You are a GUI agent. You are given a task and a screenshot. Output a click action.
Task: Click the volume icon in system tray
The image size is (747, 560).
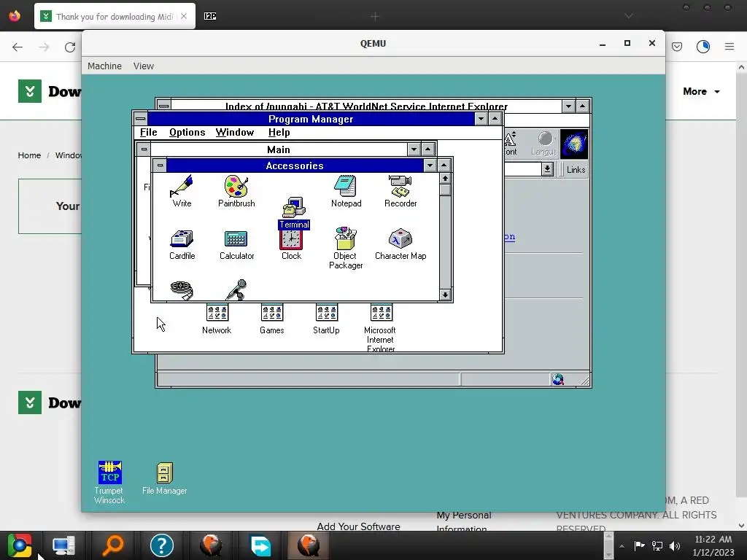click(x=675, y=545)
